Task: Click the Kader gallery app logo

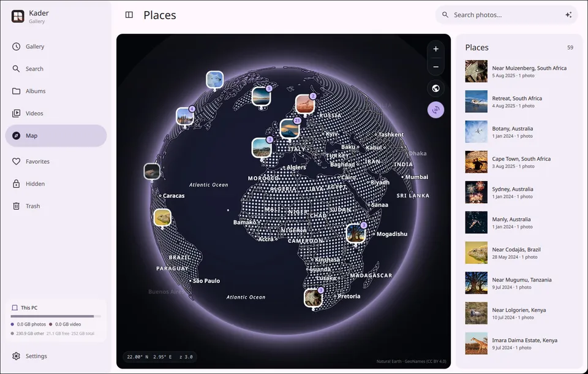Action: (x=18, y=16)
